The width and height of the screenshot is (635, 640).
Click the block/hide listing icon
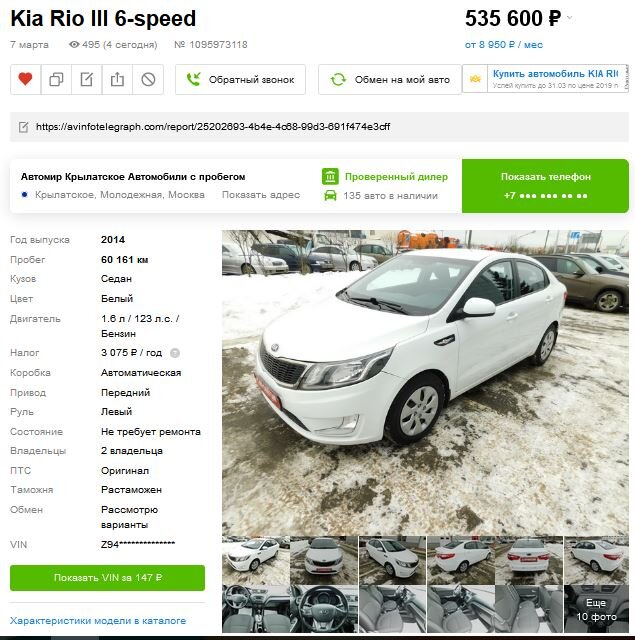[x=148, y=79]
